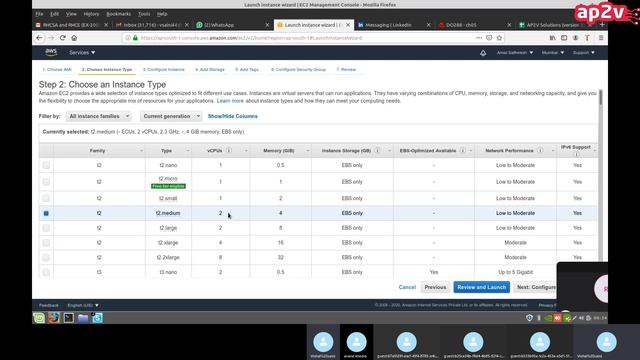
Task: Open the Firefox library icon
Action: pos(552,38)
